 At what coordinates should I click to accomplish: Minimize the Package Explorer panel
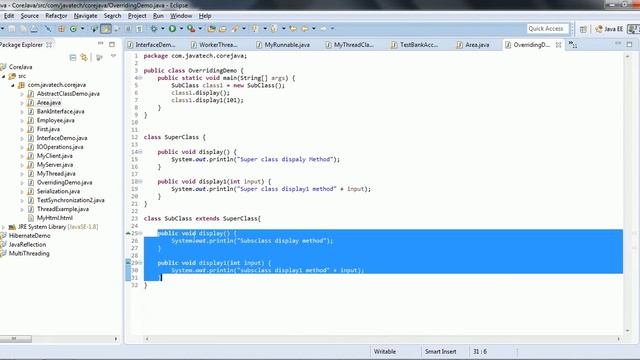tap(100, 43)
